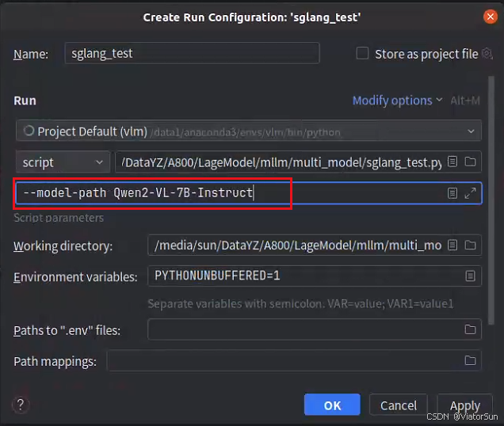
Task: Open the Project Default (vlm) interpreter dropdown
Action: tap(249, 131)
